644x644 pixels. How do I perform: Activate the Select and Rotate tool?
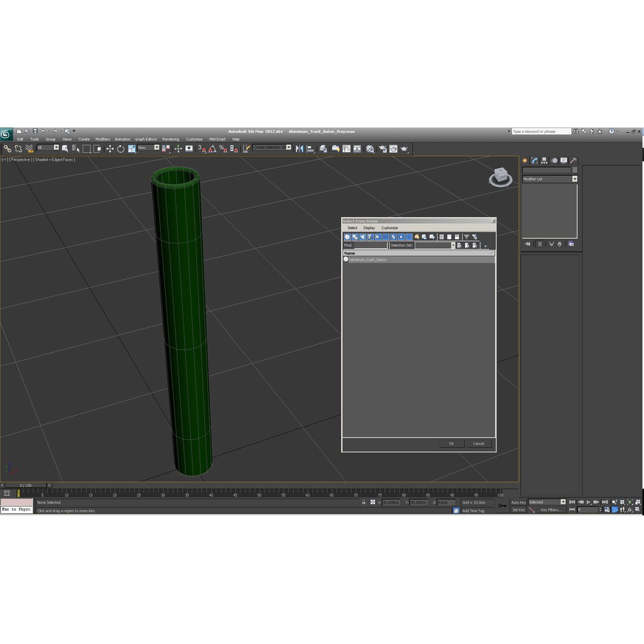click(x=120, y=148)
